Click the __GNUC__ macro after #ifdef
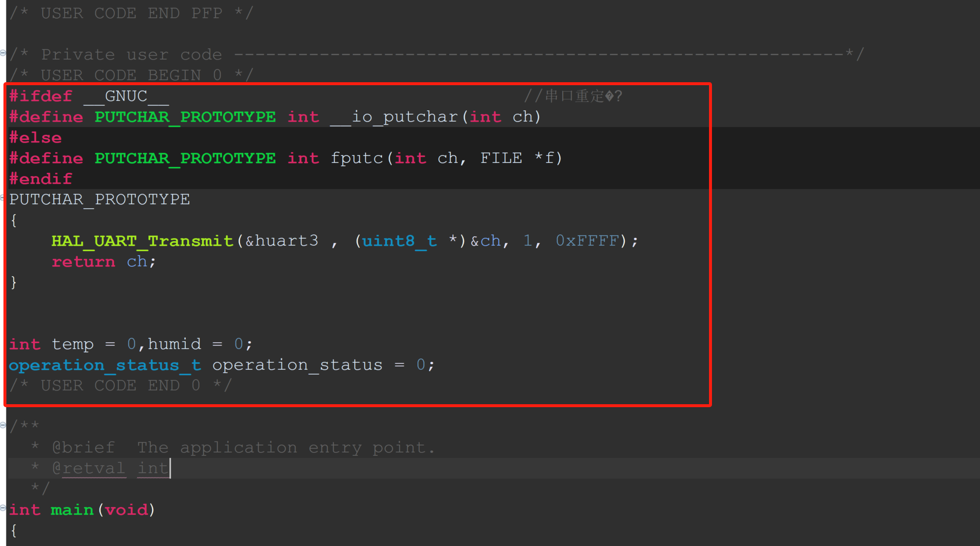The width and height of the screenshot is (980, 546). pos(126,96)
